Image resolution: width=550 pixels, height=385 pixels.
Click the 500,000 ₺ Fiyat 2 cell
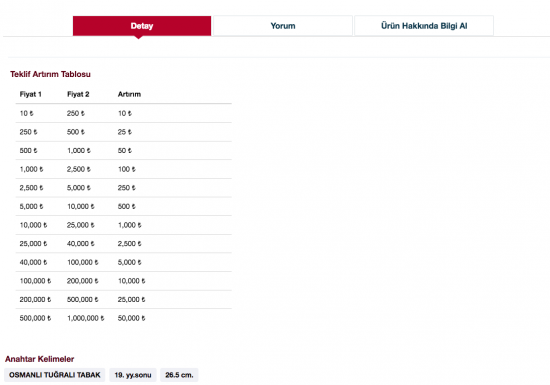click(82, 299)
